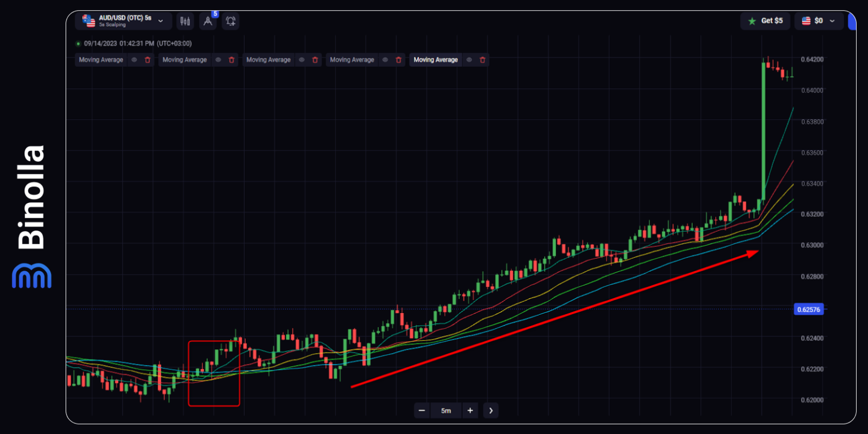Screen dimensions: 868x434
Task: Open the 5m timeframe selector
Action: coord(446,410)
